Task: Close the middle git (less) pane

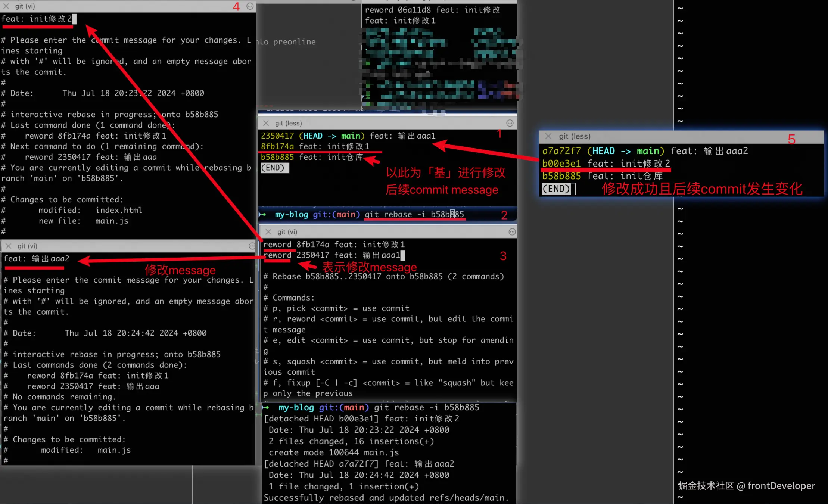Action: click(x=266, y=123)
